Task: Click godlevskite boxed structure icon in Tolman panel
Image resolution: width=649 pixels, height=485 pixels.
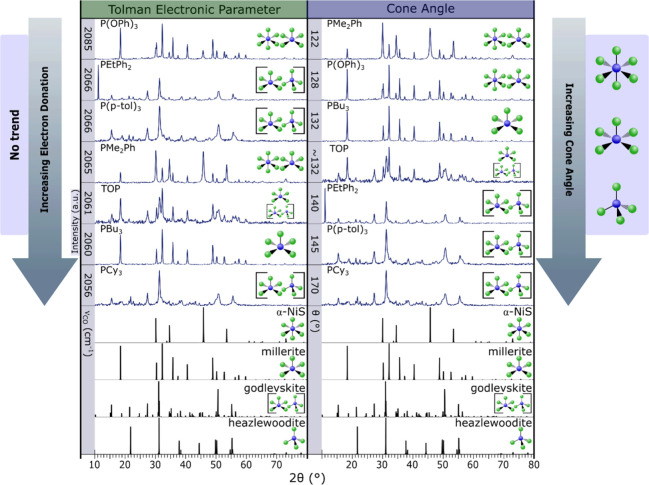Action: click(x=286, y=403)
